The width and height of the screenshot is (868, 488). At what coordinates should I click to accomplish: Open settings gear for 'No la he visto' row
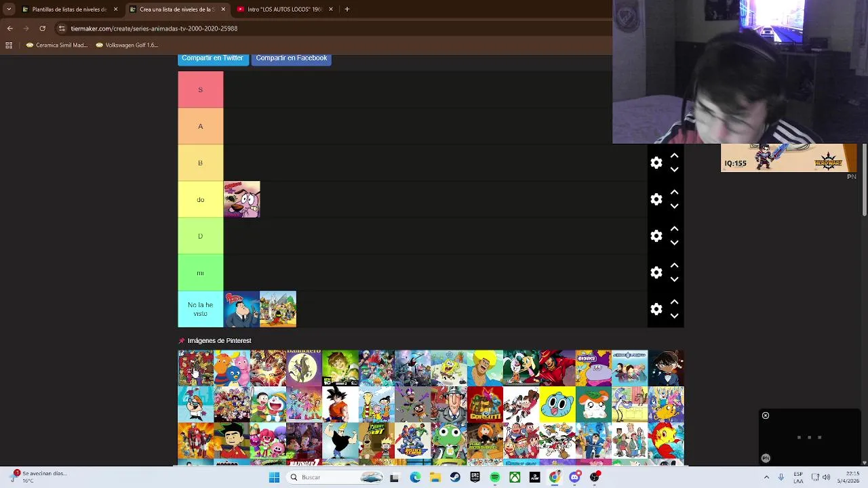tap(656, 309)
